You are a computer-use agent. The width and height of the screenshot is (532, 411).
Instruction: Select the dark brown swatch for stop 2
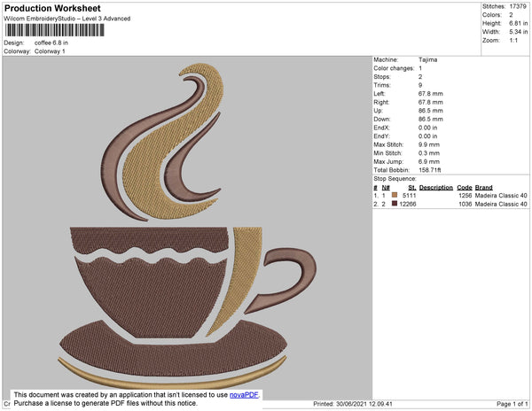395,204
